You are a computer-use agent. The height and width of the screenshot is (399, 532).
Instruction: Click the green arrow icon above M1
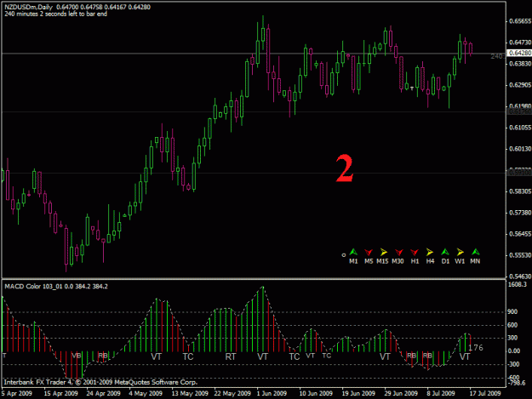point(353,252)
